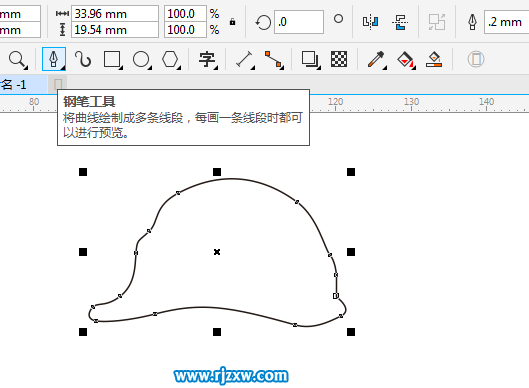Open the Pen tool flyout arrow
The width and height of the screenshot is (529, 388).
(x=62, y=68)
